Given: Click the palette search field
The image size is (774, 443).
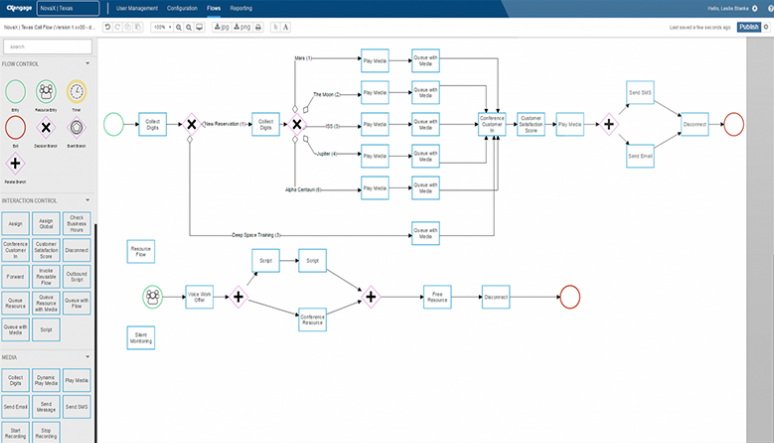Looking at the screenshot, I should point(47,46).
